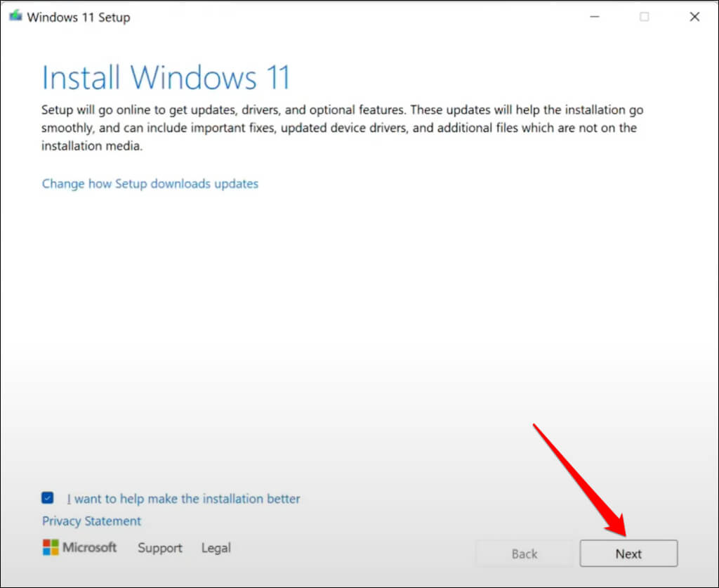Open the Privacy Statement link
Viewport: 719px width, 588px height.
pos(91,521)
